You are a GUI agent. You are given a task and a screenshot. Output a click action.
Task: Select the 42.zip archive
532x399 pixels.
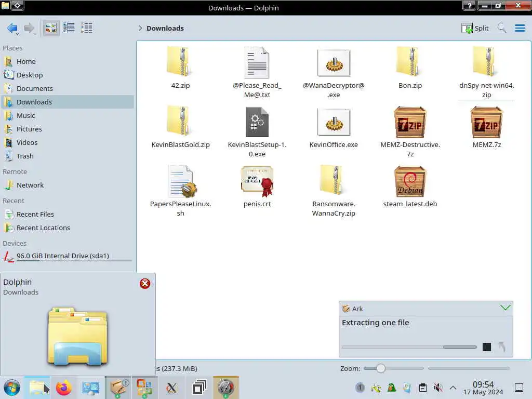pyautogui.click(x=180, y=69)
